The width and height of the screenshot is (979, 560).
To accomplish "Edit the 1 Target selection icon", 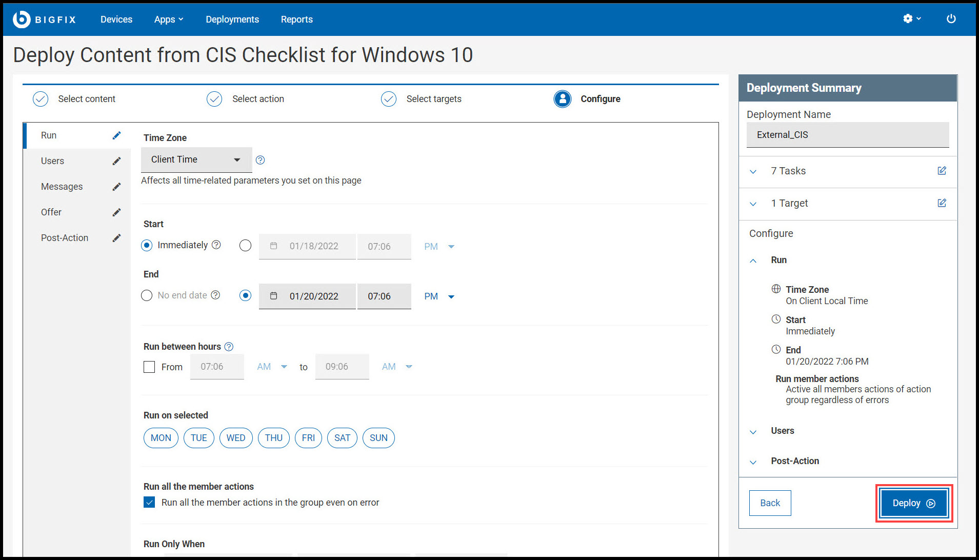I will pos(942,203).
